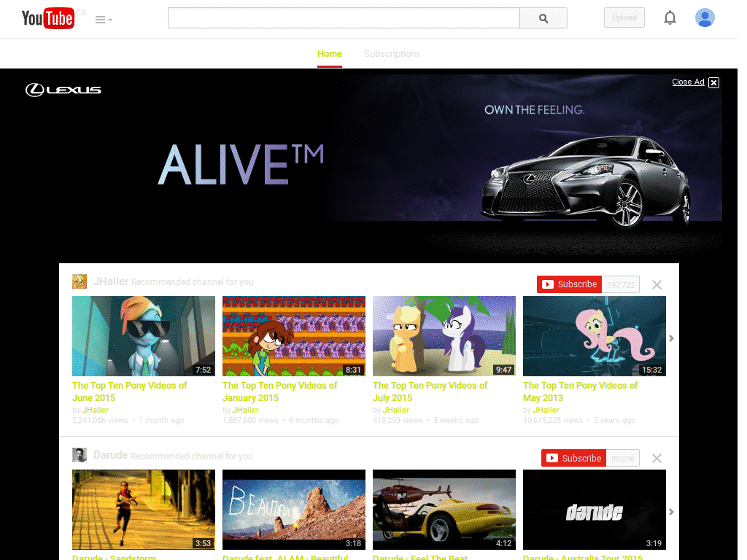Open July 2015 pony video thumbnail

pyautogui.click(x=444, y=336)
